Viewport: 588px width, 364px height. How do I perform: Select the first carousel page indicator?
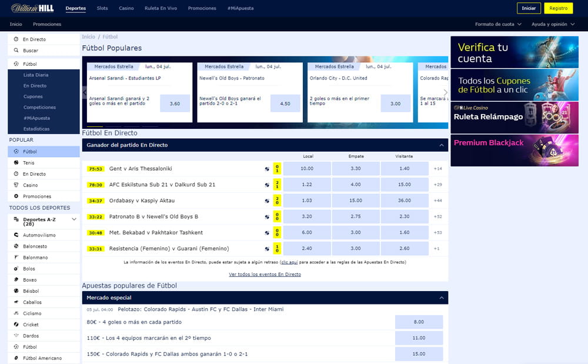pyautogui.click(x=95, y=126)
